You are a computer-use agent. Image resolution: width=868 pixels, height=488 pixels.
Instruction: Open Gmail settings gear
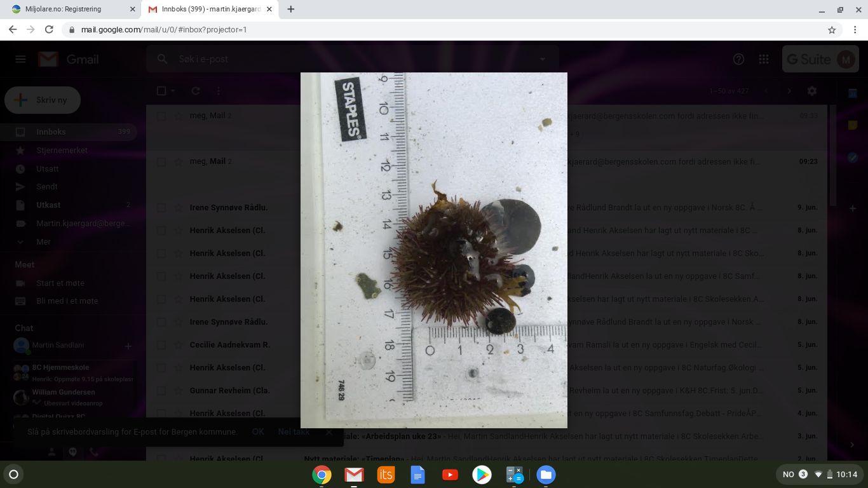click(811, 91)
